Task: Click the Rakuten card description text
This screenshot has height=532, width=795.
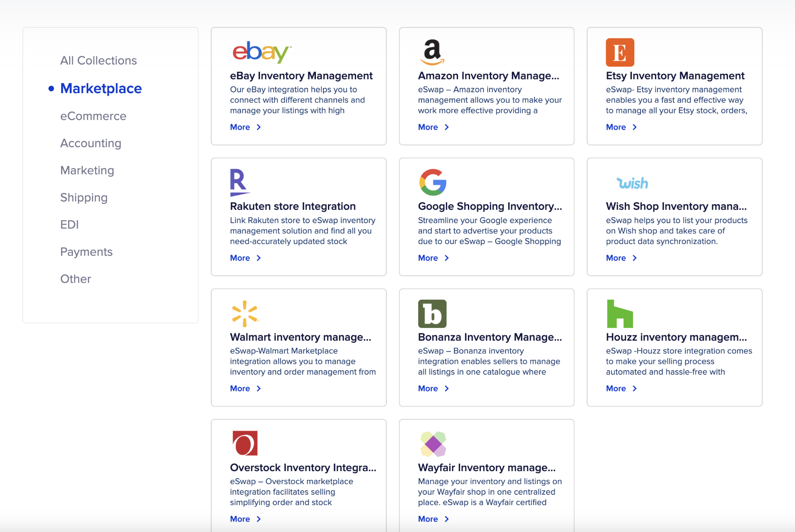Action: pyautogui.click(x=303, y=231)
